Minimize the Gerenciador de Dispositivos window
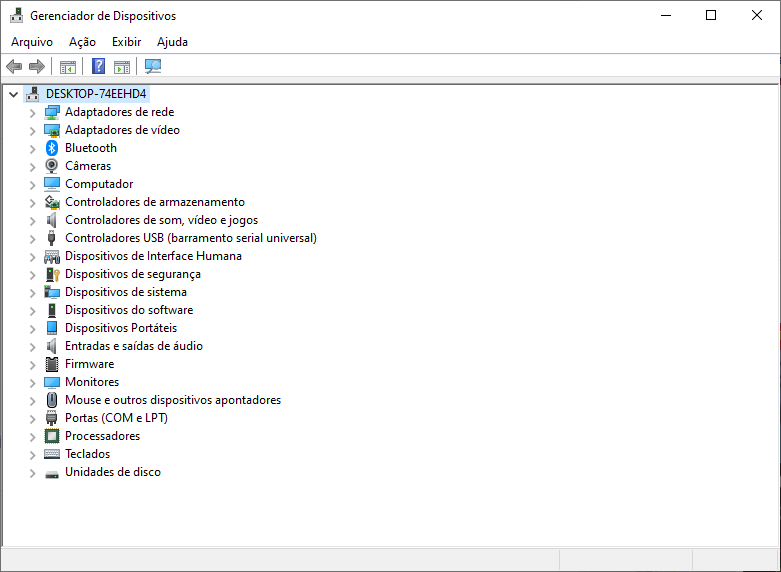 click(x=666, y=15)
